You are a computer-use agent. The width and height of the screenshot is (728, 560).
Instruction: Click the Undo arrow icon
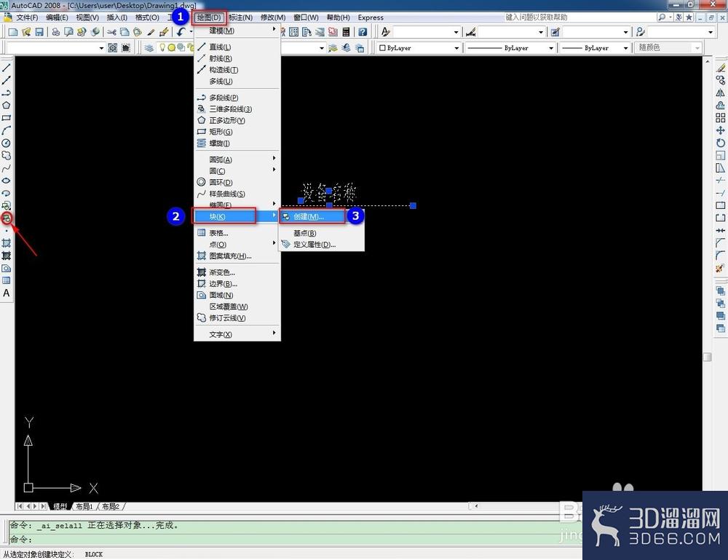tap(181, 32)
